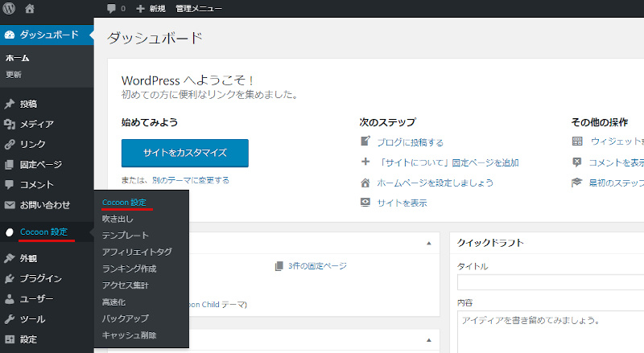Viewport: 644px width, 353px height.
Task: Focus the 内容 text area in クイックドラフト
Action: coord(551,331)
